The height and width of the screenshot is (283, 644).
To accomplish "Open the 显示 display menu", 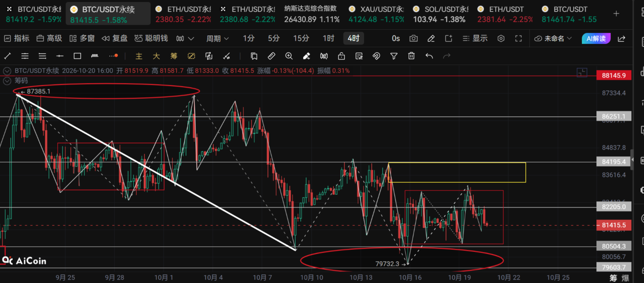I will tap(475, 39).
